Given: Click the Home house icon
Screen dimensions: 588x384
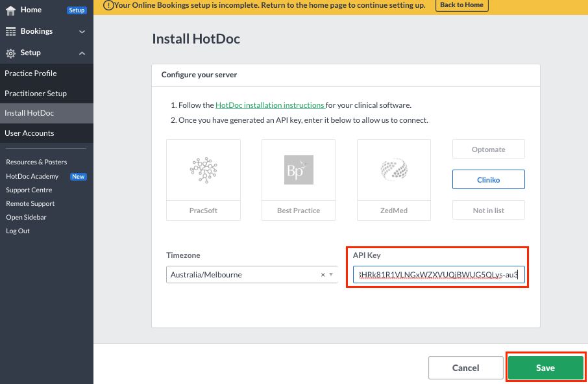Looking at the screenshot, I should pos(10,10).
